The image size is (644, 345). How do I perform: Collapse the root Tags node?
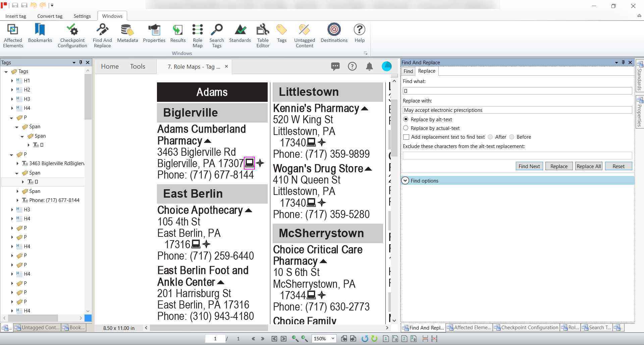pyautogui.click(x=6, y=72)
